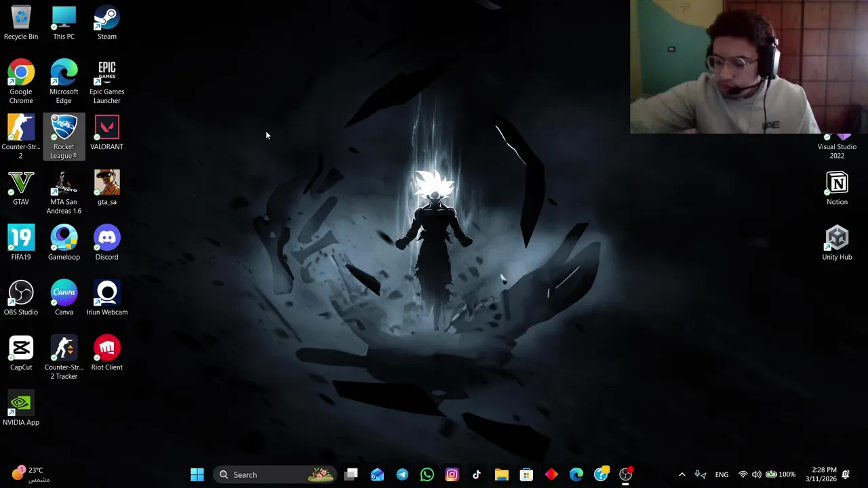Select the FIFA19 desktop shortcut
The width and height of the screenshot is (868, 488).
pos(21,243)
